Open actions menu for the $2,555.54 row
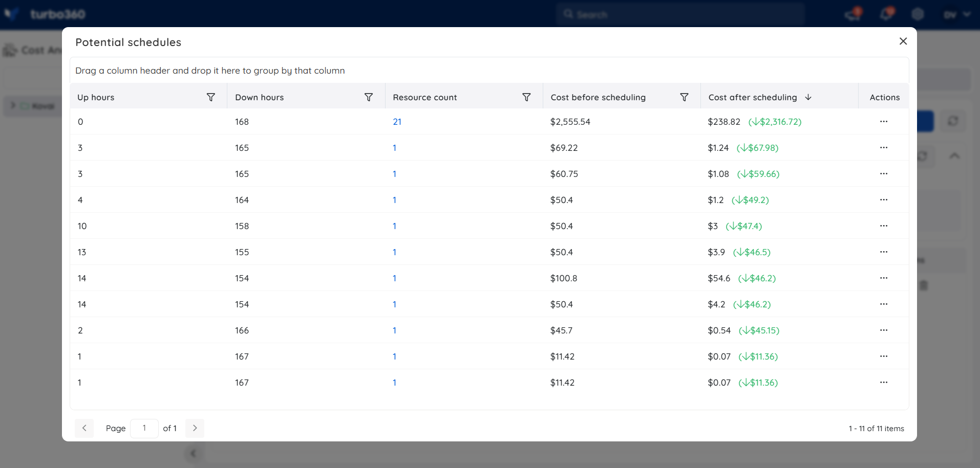 tap(884, 122)
